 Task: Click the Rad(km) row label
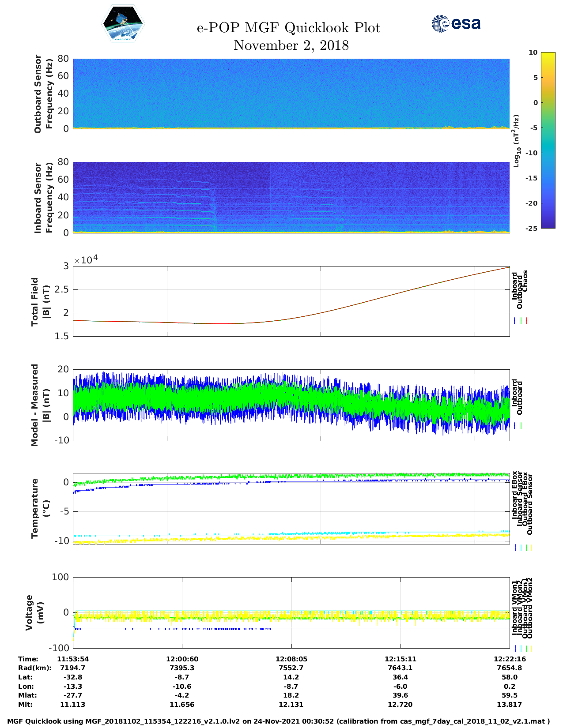(x=34, y=668)
